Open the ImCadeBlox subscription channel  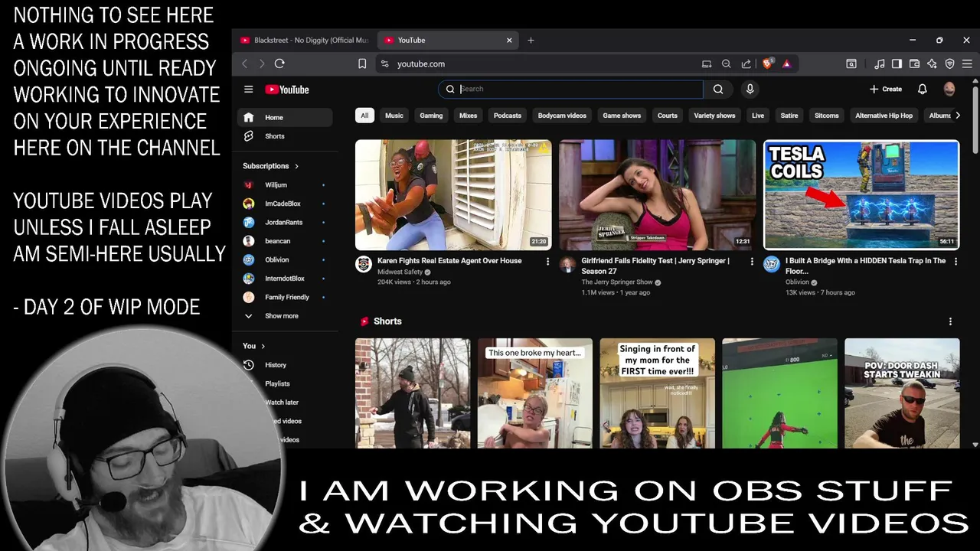click(x=285, y=204)
